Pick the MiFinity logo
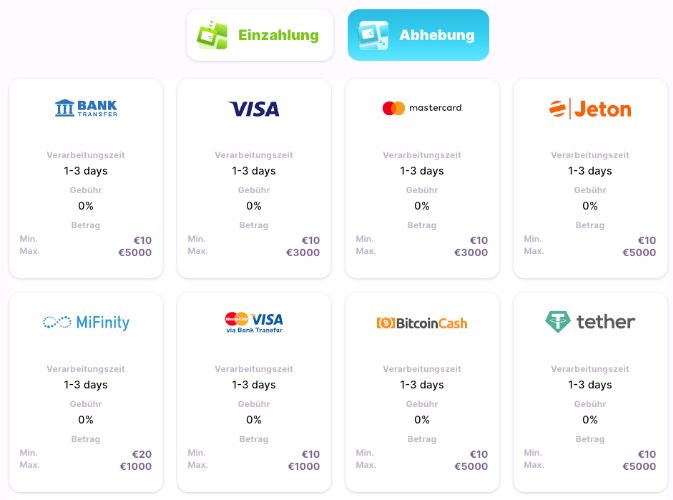Image resolution: width=673 pixels, height=500 pixels. [x=86, y=322]
